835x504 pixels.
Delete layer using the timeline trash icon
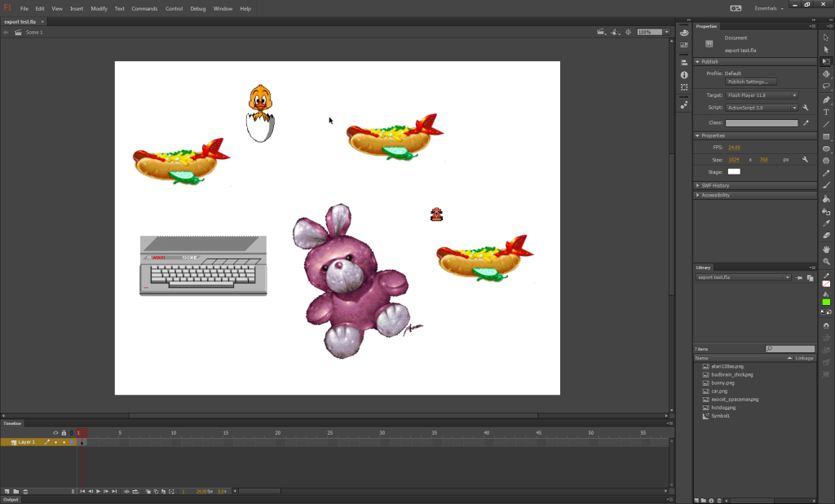(x=25, y=491)
